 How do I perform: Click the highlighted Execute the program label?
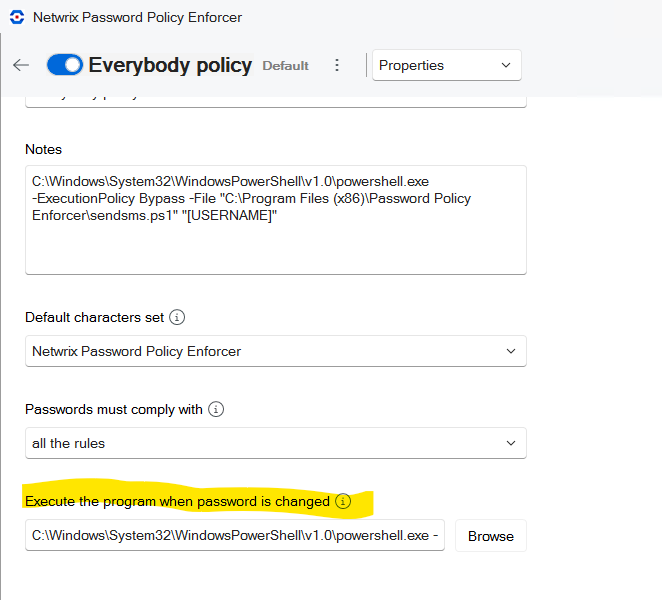click(177, 501)
